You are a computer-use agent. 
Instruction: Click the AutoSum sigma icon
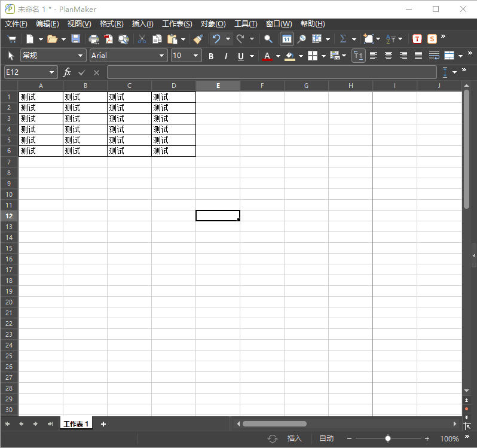[343, 39]
